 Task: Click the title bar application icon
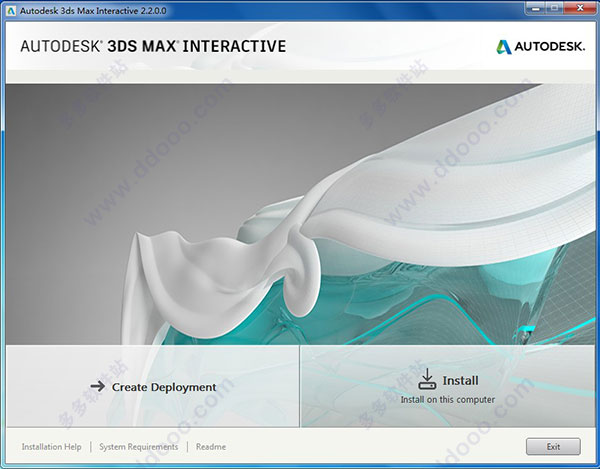[11, 11]
